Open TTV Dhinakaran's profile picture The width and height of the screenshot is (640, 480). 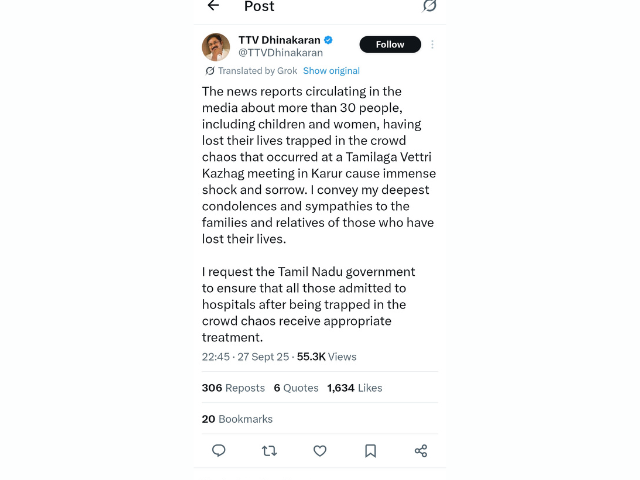pyautogui.click(x=216, y=47)
